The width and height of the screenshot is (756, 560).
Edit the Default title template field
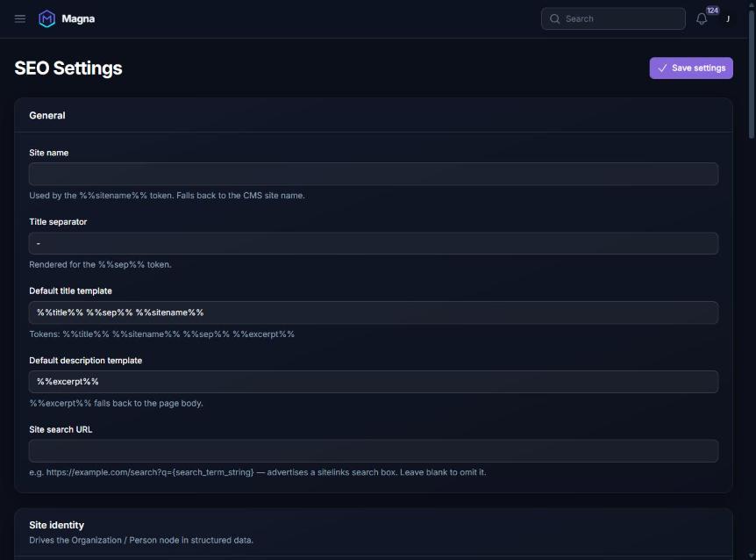point(374,312)
